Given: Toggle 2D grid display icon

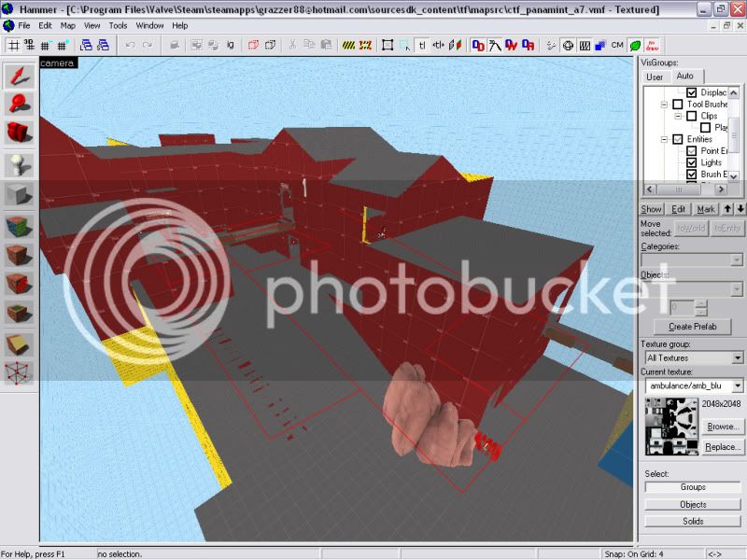Looking at the screenshot, I should (x=14, y=45).
